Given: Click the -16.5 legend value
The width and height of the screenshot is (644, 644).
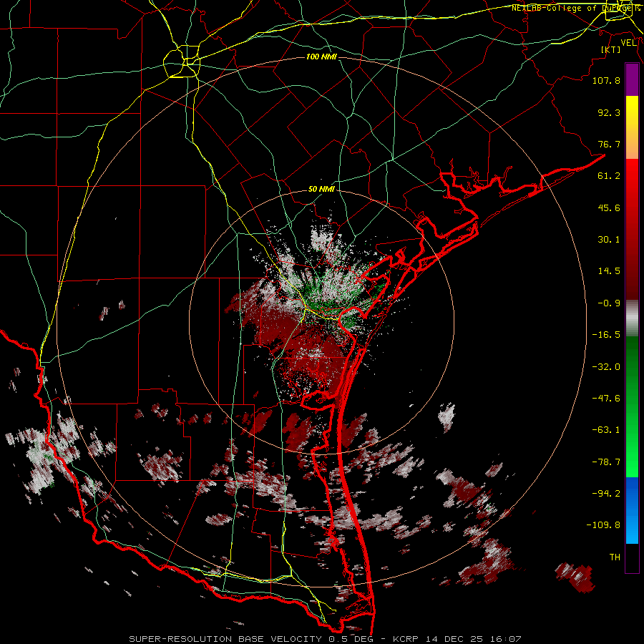Looking at the screenshot, I should (606, 335).
